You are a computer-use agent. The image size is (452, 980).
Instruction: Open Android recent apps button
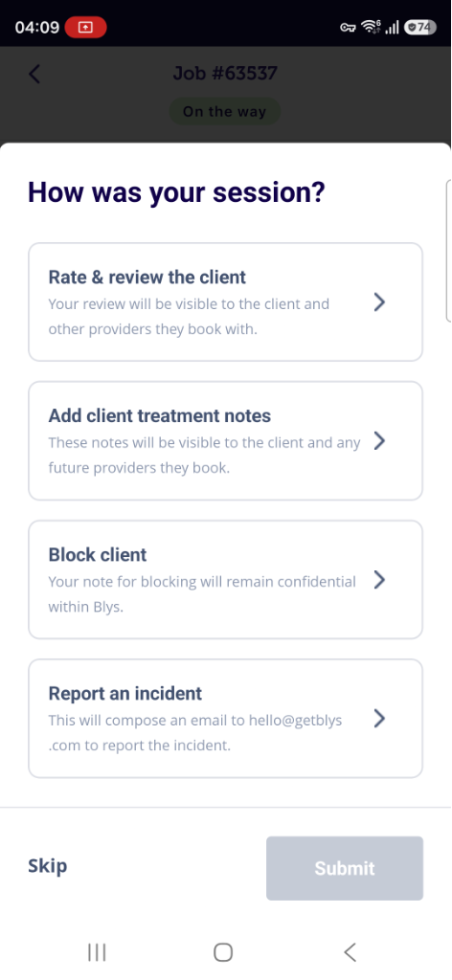[x=97, y=952]
